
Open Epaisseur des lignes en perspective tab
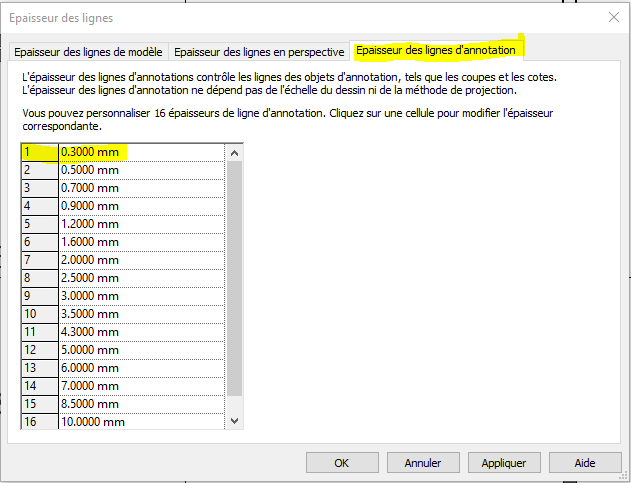pos(259,51)
